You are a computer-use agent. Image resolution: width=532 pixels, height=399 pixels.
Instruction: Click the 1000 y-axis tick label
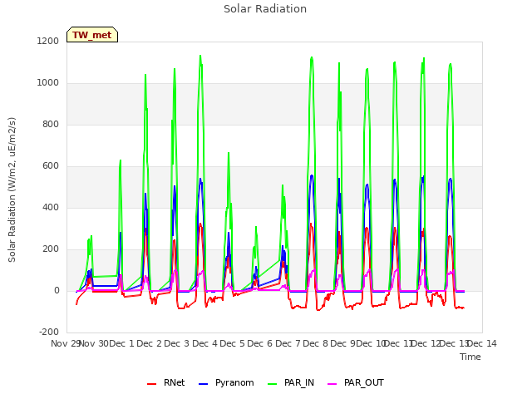tap(48, 83)
